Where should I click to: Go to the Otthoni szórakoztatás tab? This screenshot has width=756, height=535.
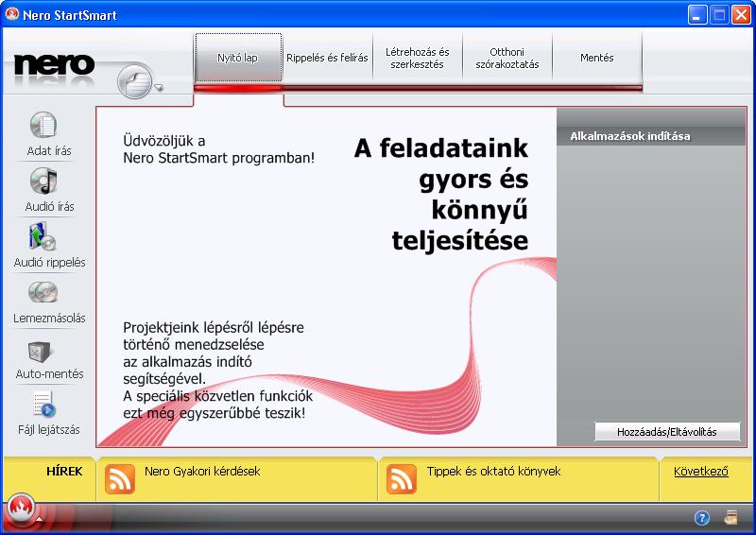point(507,58)
